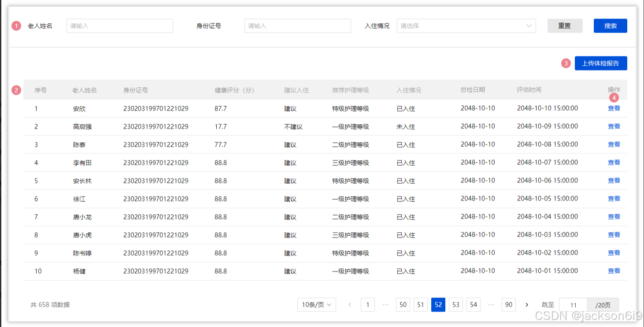644x327 pixels.
Task: Click the 不建议 cell
Action: click(293, 126)
